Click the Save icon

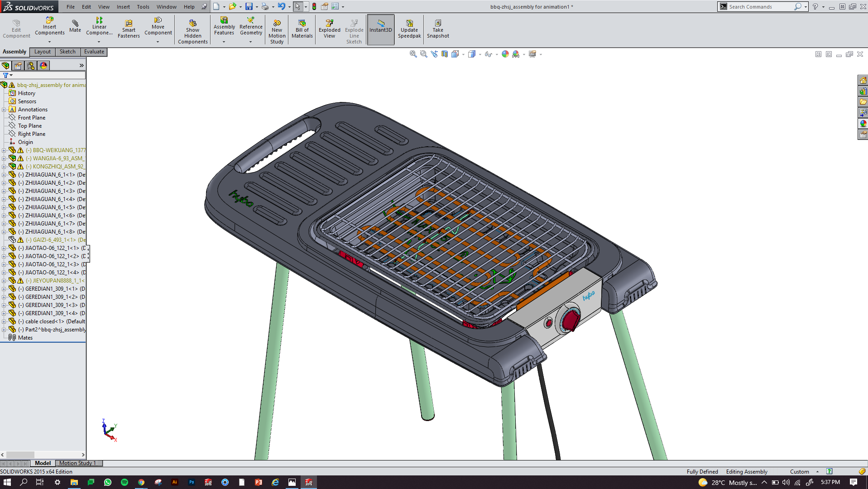(249, 7)
